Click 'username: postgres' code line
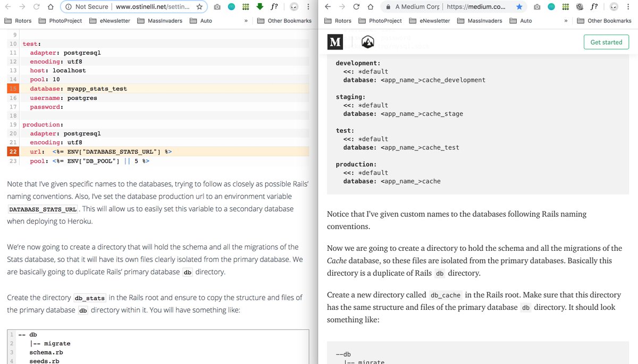This screenshot has width=638, height=364. pos(63,98)
